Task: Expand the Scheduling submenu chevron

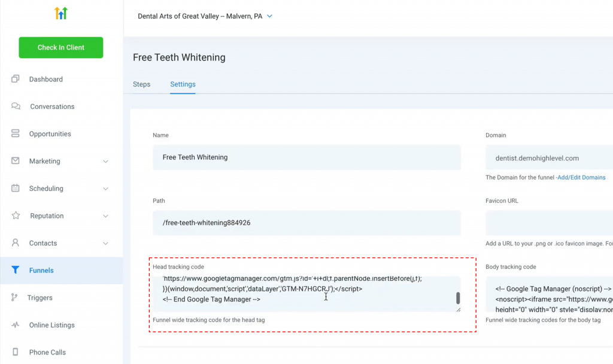Action: (x=105, y=189)
